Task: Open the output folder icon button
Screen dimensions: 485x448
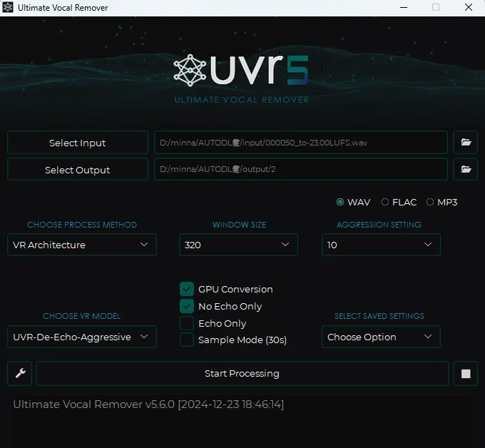Action: (x=466, y=169)
